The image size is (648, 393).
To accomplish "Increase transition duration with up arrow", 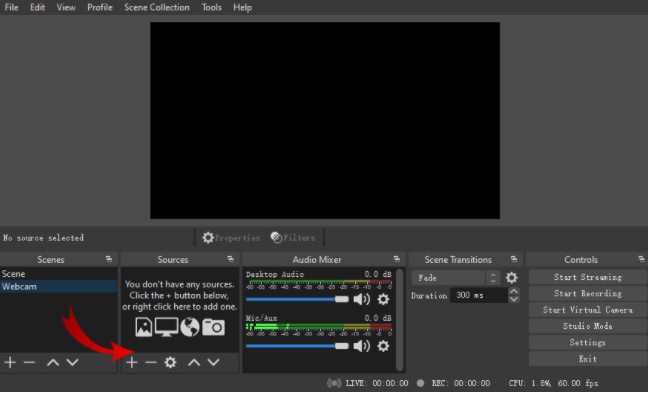I will pos(514,291).
